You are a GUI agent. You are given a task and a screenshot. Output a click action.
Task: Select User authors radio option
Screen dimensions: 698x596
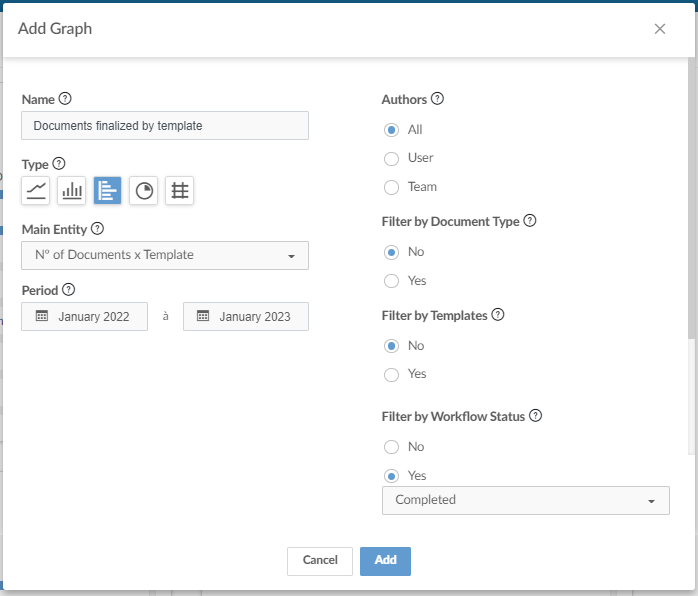(x=391, y=158)
